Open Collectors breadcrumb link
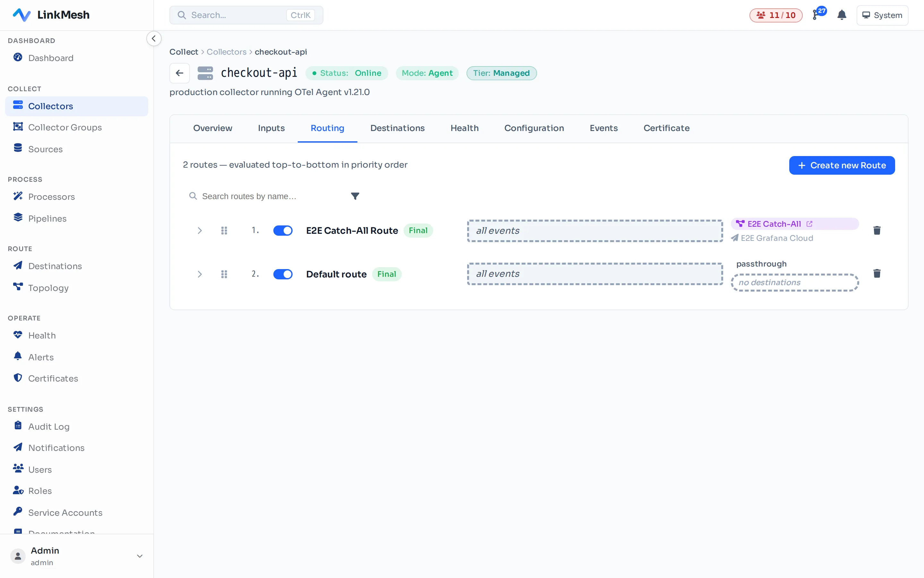The image size is (924, 578). 227,52
